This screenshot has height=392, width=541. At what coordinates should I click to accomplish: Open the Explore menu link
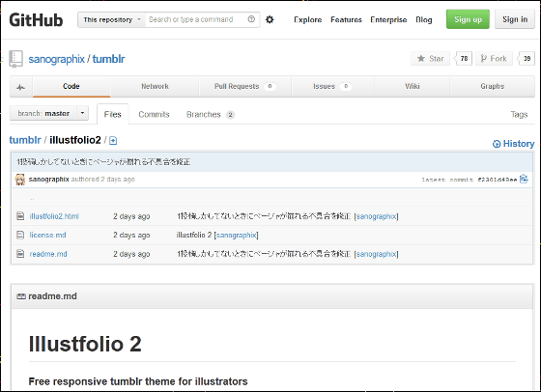308,20
